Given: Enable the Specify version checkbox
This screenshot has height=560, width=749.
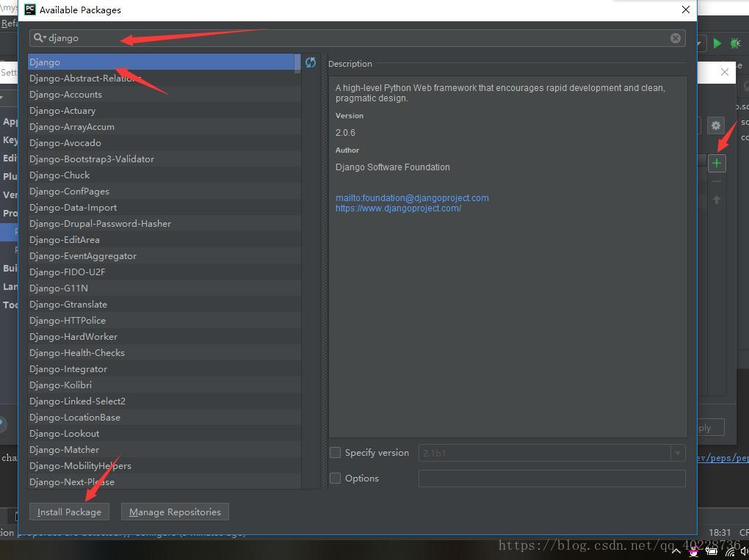Looking at the screenshot, I should coord(336,453).
